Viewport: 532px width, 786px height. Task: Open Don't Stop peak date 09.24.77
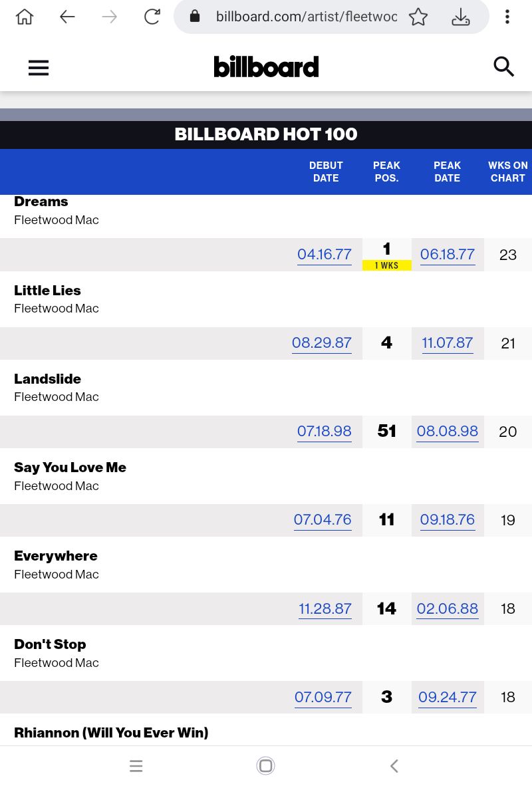448,697
